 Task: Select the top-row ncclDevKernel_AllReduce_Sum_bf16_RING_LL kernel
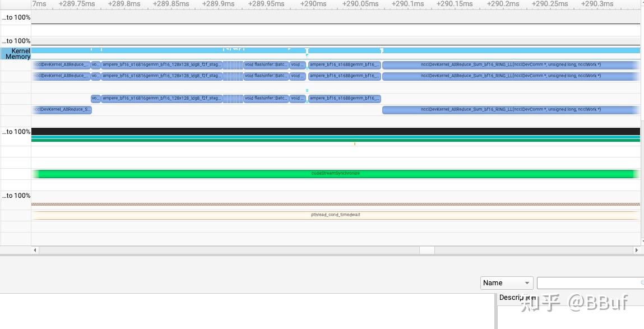click(x=511, y=64)
